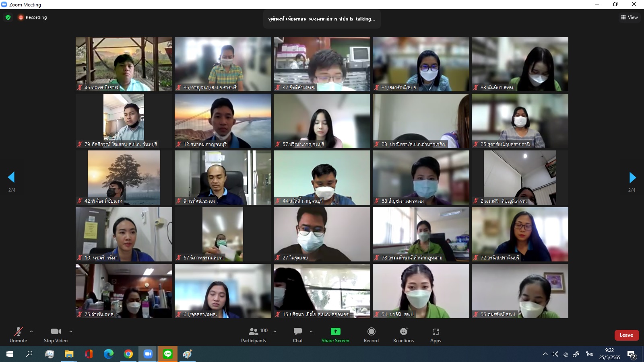Viewport: 644px width, 362px height.
Task: Select the video tile labeled 46
Action: pyautogui.click(x=124, y=64)
